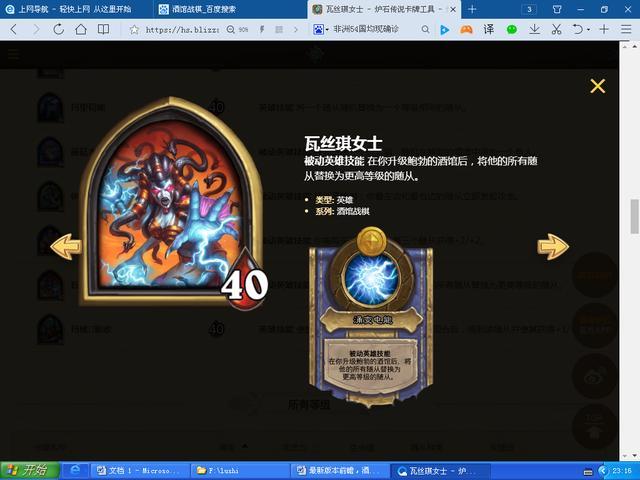Click the browser back arrow

[x=13, y=29]
